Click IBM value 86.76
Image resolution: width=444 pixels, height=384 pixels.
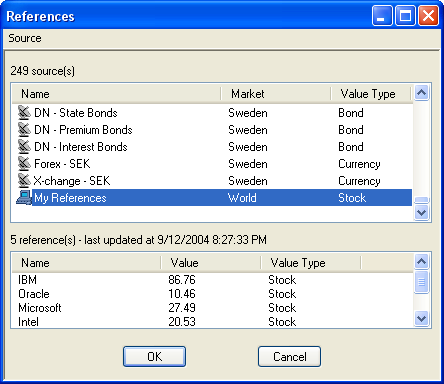pyautogui.click(x=182, y=280)
